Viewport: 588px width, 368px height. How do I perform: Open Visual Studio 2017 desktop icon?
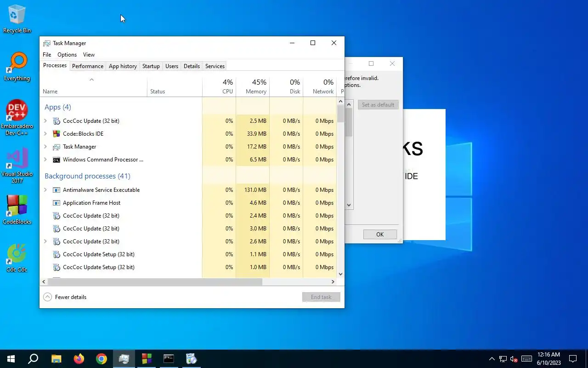(17, 166)
